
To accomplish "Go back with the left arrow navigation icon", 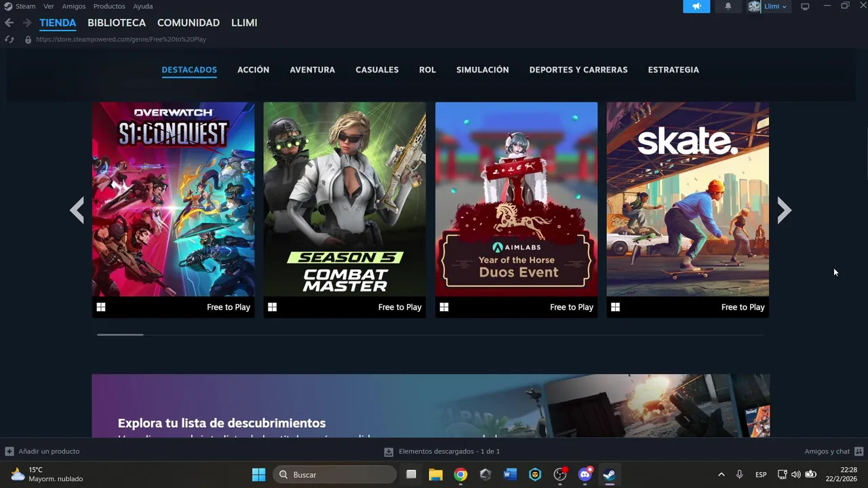I will [x=9, y=22].
